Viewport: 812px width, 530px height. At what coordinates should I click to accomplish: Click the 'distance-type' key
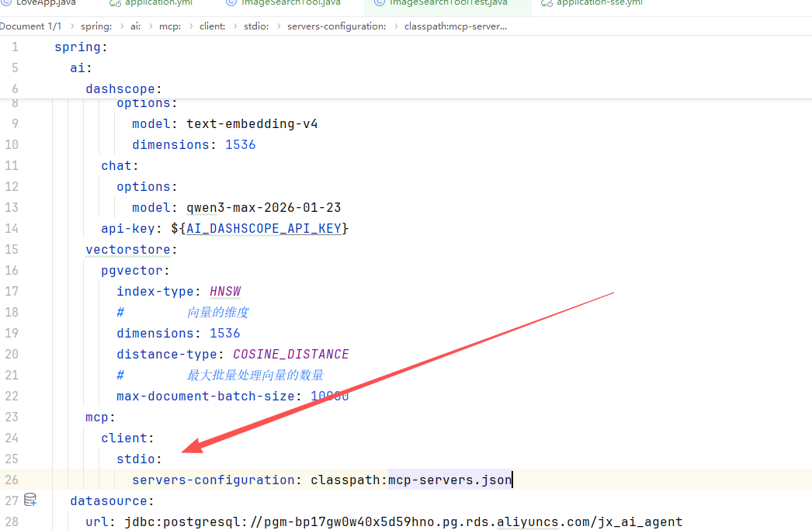(167, 354)
